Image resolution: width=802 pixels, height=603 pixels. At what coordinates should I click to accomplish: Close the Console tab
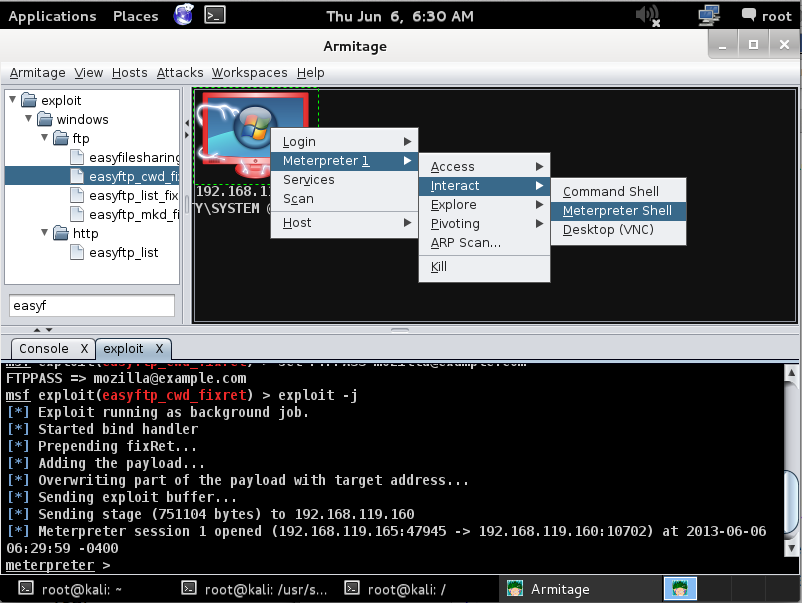click(84, 348)
